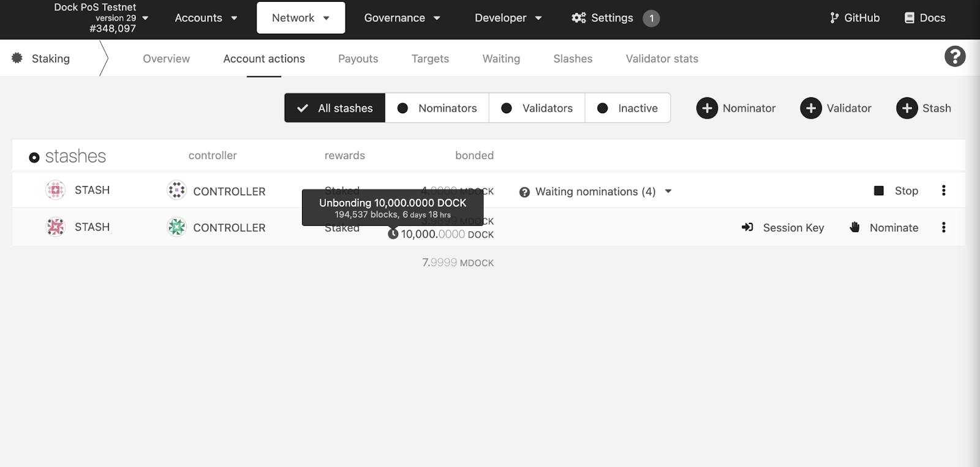Select the All stashes filter
The width and height of the screenshot is (980, 467).
(x=335, y=108)
